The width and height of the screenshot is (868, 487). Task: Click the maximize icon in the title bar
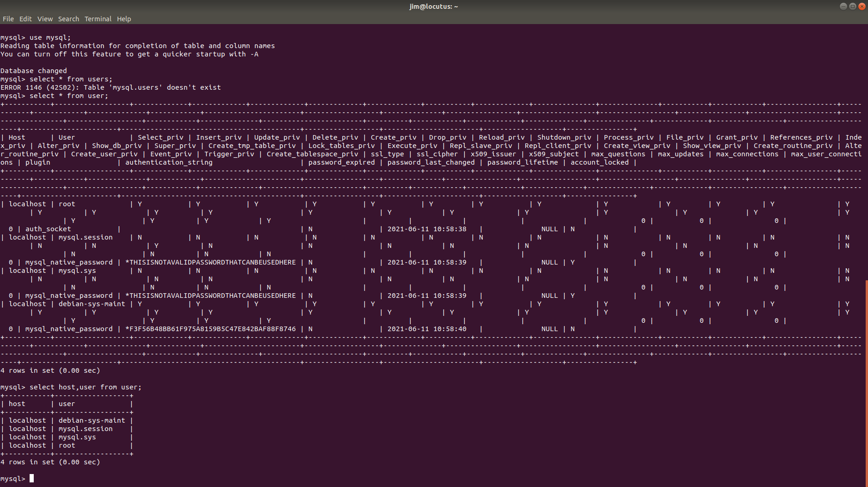[852, 6]
